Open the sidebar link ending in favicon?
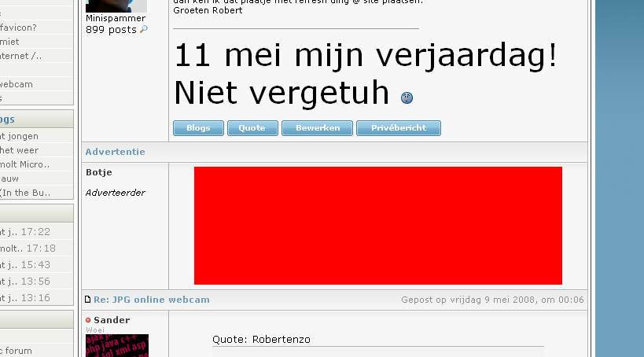 pyautogui.click(x=19, y=28)
